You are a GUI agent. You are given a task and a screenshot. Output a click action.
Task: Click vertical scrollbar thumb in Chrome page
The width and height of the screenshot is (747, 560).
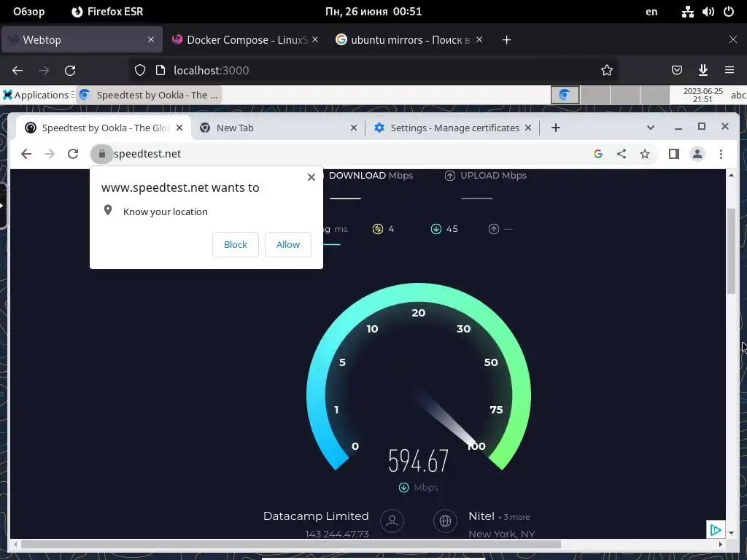(731, 251)
